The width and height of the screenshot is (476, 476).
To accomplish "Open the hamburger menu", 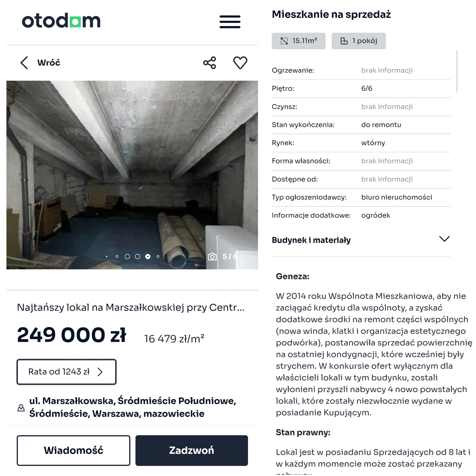I will pos(230,22).
